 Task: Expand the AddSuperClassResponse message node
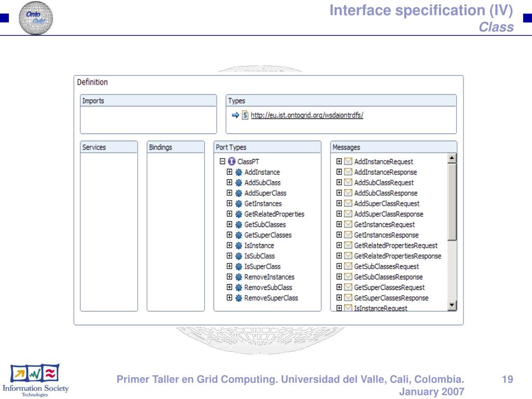pos(339,214)
